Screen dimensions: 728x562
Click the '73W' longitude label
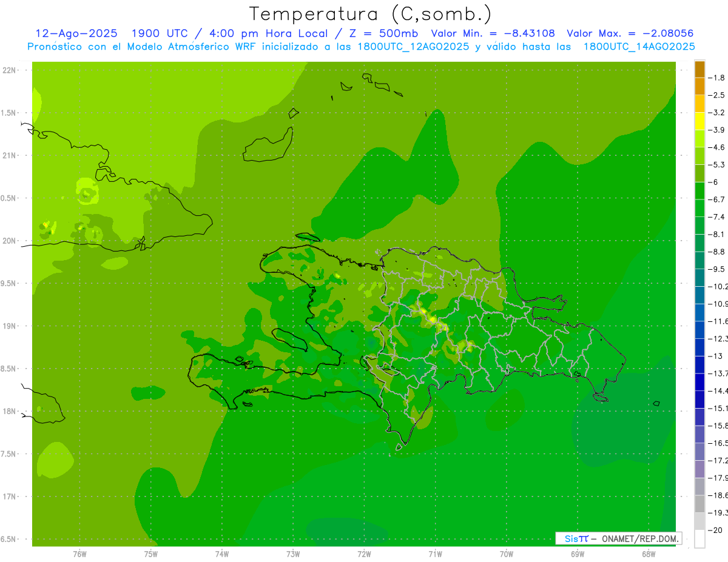293,554
